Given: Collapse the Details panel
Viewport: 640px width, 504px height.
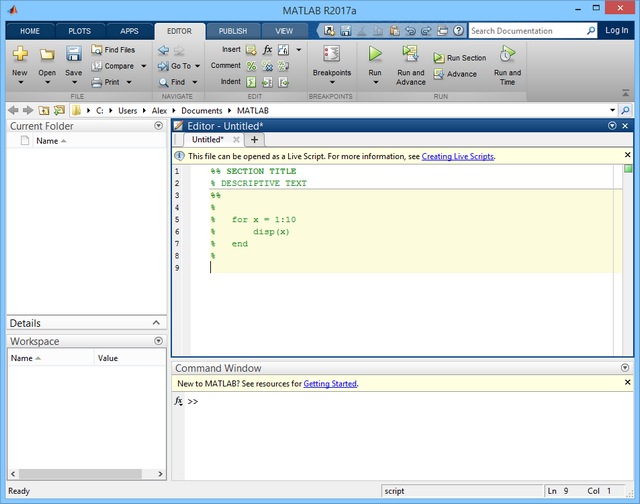Looking at the screenshot, I should pos(158,323).
